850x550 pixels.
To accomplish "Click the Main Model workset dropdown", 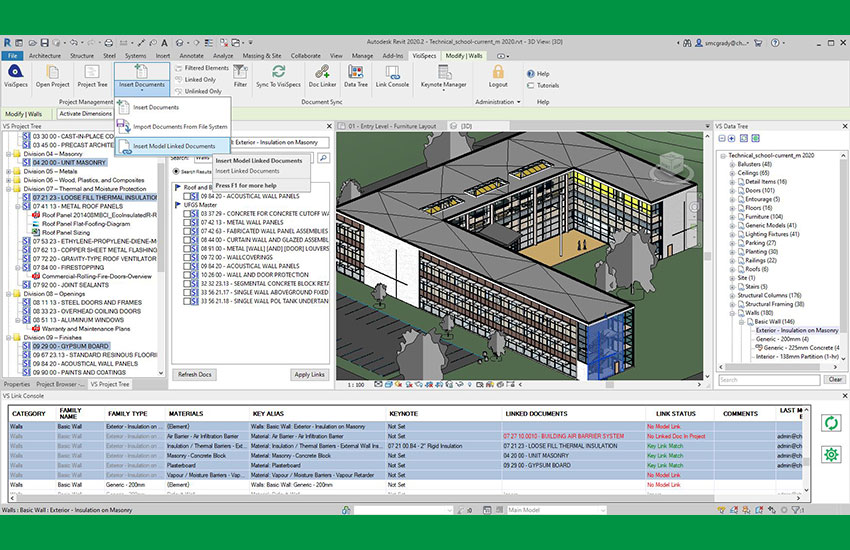I will point(556,510).
